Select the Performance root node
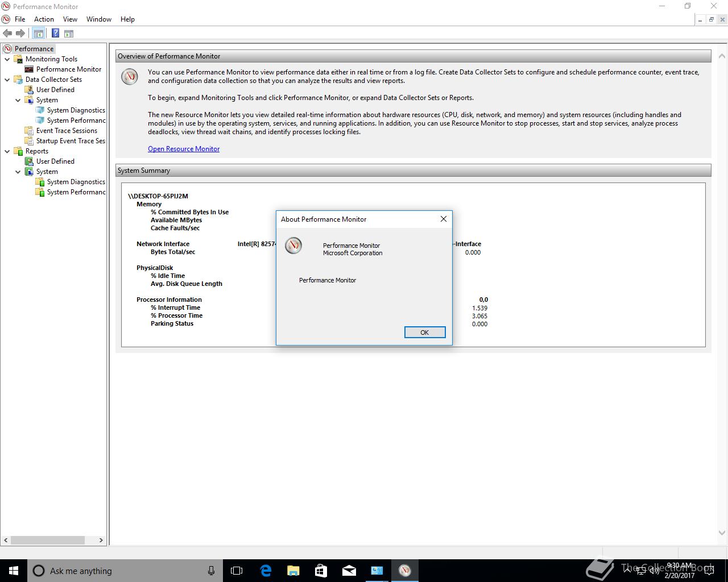This screenshot has height=582, width=728. click(34, 49)
